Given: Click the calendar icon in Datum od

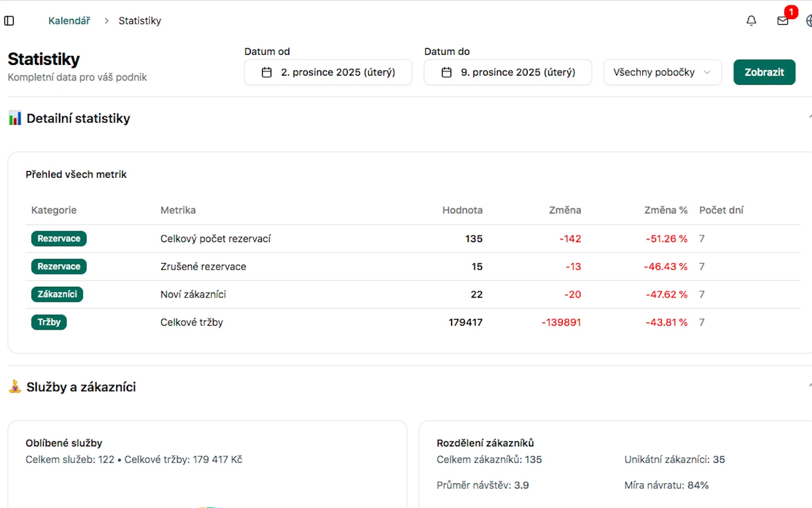Looking at the screenshot, I should [x=267, y=72].
